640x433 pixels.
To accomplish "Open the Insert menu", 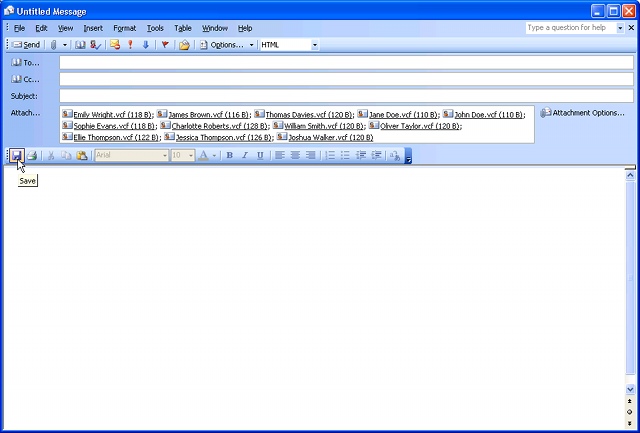I will (x=93, y=28).
